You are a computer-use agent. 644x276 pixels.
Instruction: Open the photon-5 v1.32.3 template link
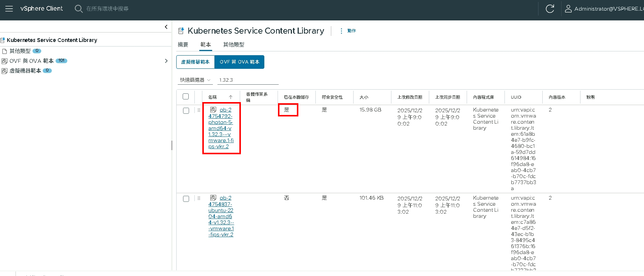point(221,128)
